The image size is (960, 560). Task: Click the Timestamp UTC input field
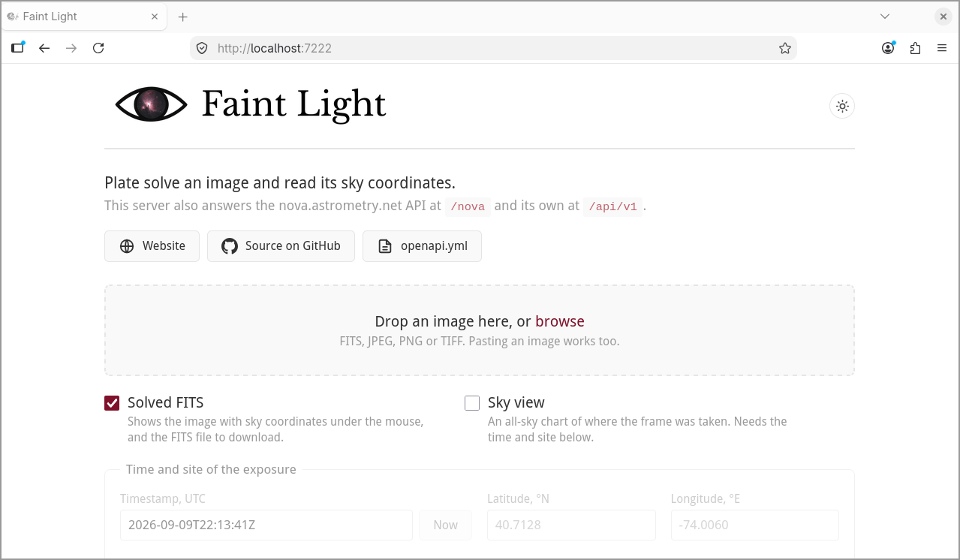pyautogui.click(x=266, y=525)
